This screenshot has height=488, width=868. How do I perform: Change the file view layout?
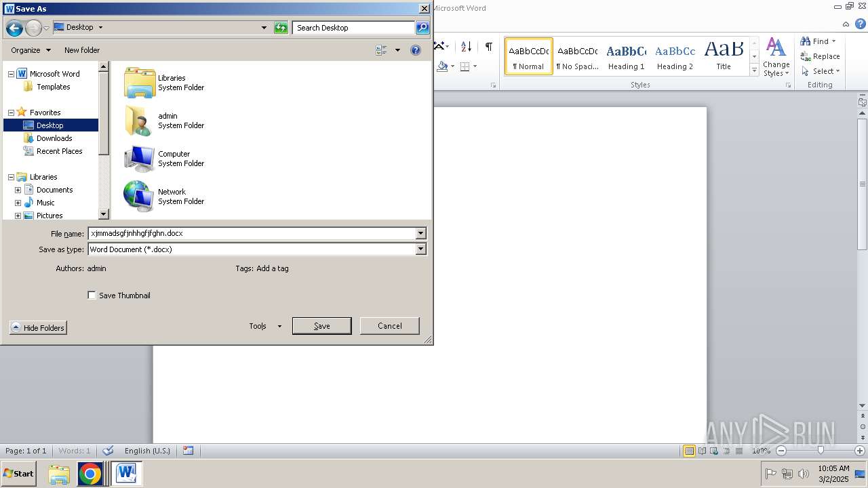381,50
